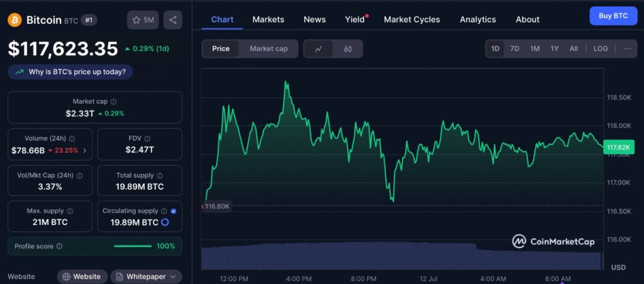
Task: Open the Chart tab
Action: [222, 19]
